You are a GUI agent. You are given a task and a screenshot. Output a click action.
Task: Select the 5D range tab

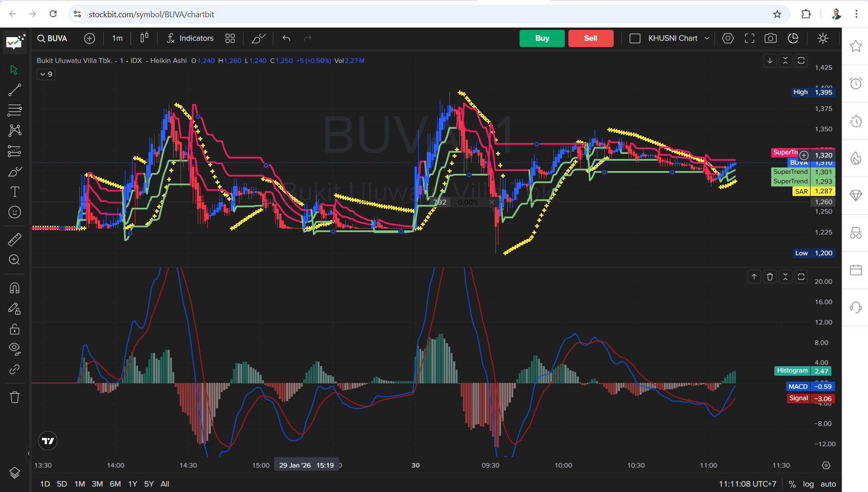coord(62,484)
